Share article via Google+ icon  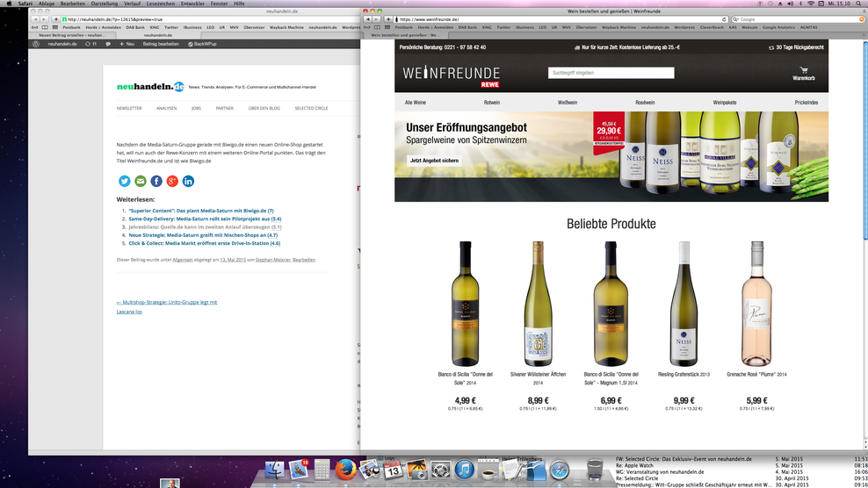click(x=172, y=181)
